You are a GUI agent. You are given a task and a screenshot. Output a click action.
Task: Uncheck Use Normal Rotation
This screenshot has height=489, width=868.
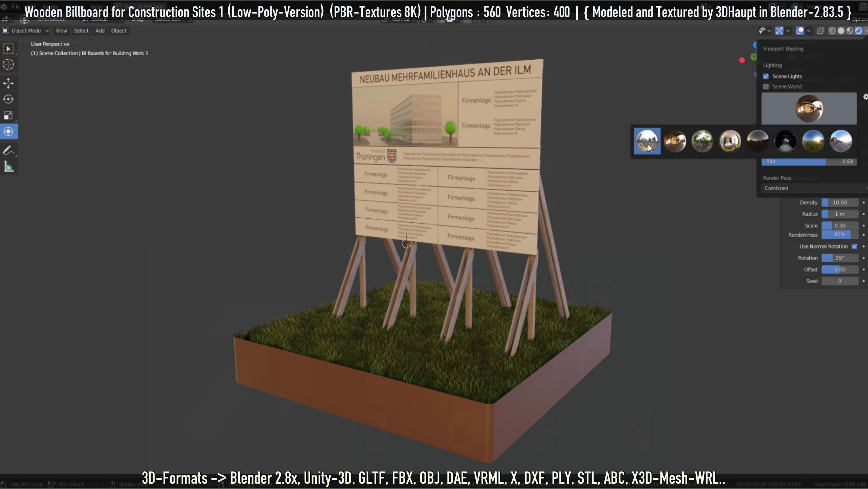(854, 247)
